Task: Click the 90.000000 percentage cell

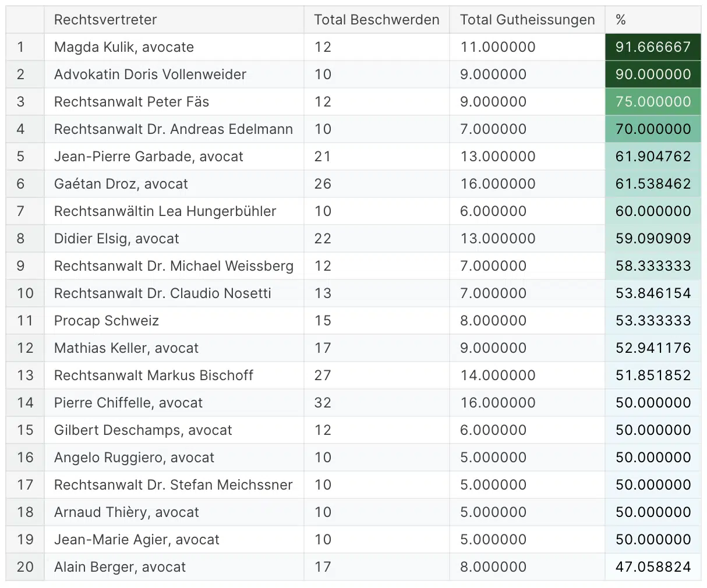Action: click(x=653, y=75)
